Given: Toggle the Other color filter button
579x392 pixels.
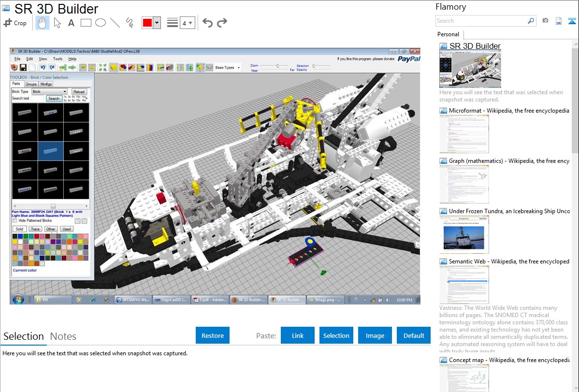Looking at the screenshot, I should pyautogui.click(x=51, y=229).
